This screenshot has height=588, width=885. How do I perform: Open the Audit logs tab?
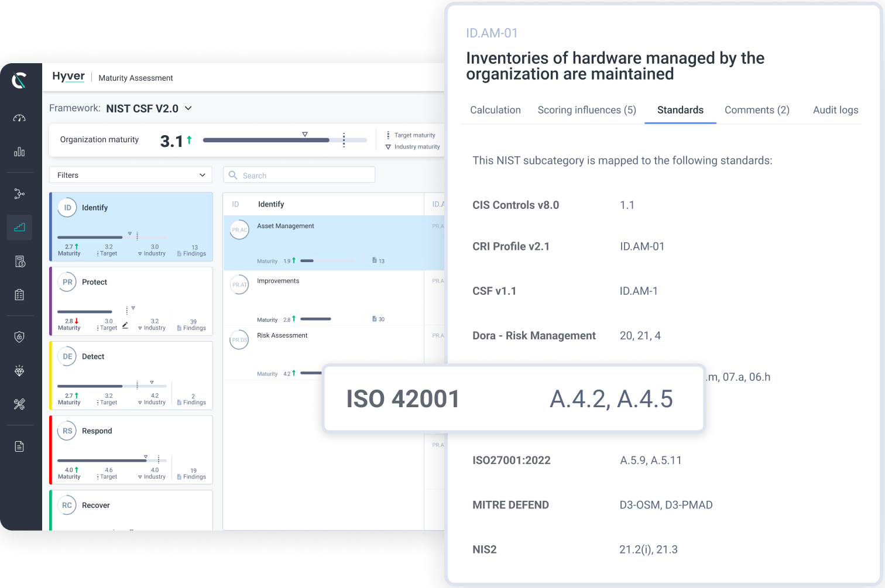click(x=835, y=110)
